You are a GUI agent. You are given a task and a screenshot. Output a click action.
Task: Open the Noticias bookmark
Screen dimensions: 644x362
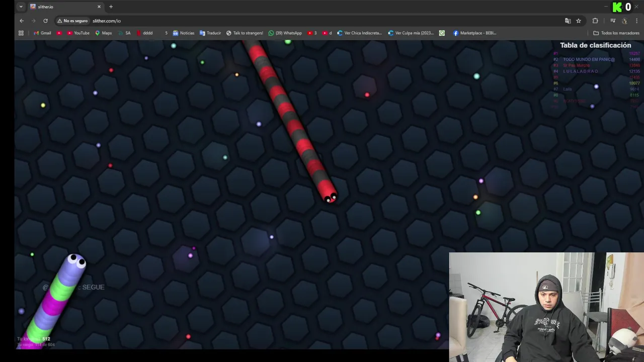click(184, 33)
